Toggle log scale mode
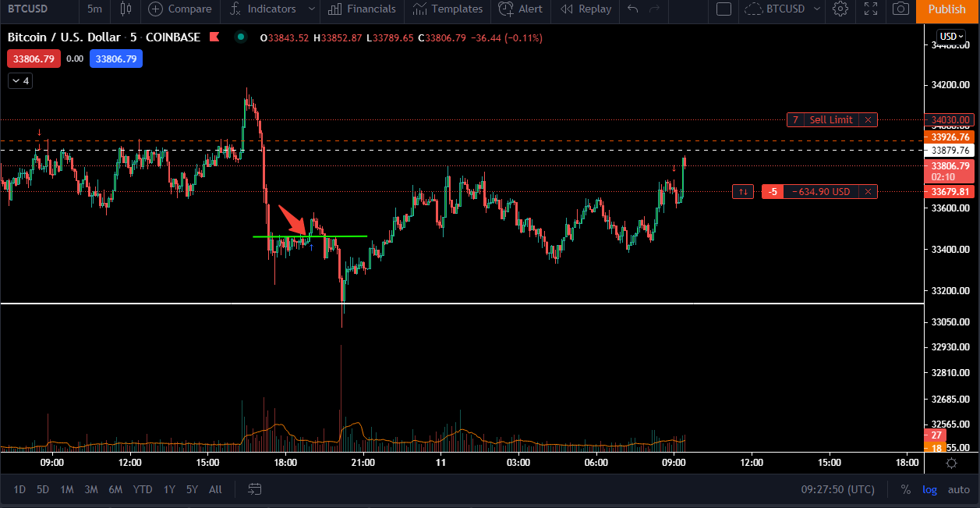This screenshot has height=508, width=980. (929, 489)
